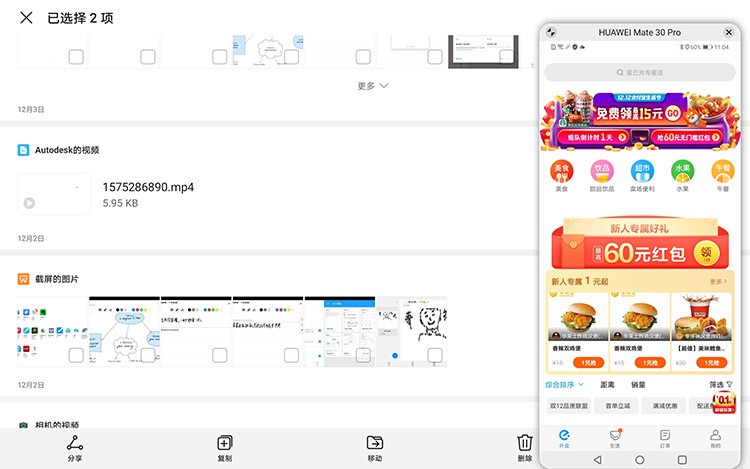Open the 水果 category icon
The height and width of the screenshot is (469, 750).
click(682, 171)
